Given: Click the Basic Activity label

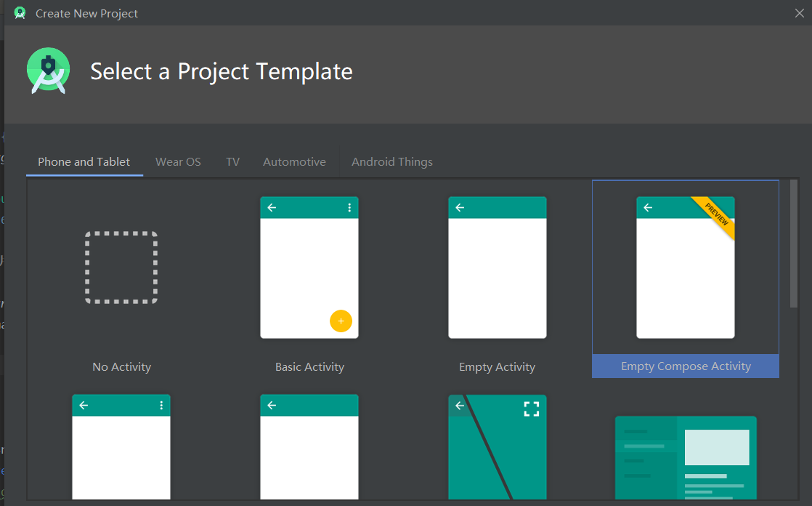Looking at the screenshot, I should (309, 366).
